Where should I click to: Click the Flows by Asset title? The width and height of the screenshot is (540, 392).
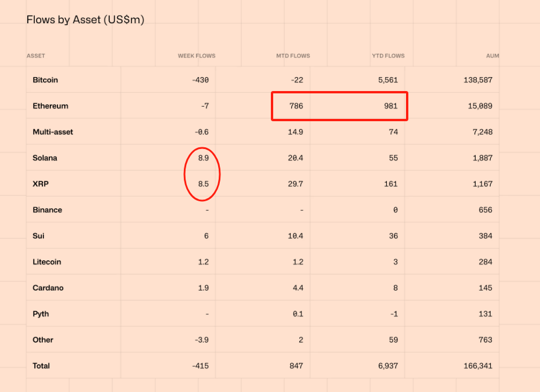point(85,20)
